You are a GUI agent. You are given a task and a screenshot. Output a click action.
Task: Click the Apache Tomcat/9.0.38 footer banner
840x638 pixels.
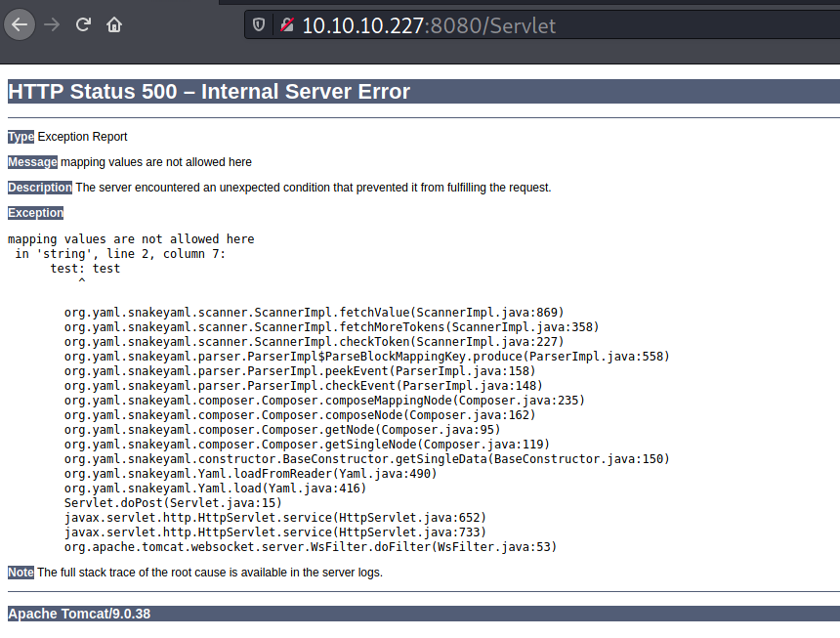coord(79,615)
